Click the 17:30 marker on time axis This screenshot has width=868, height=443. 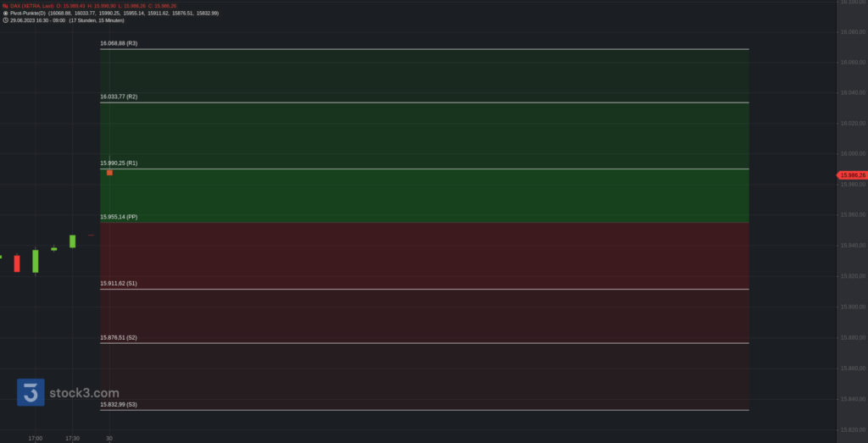tap(73, 439)
